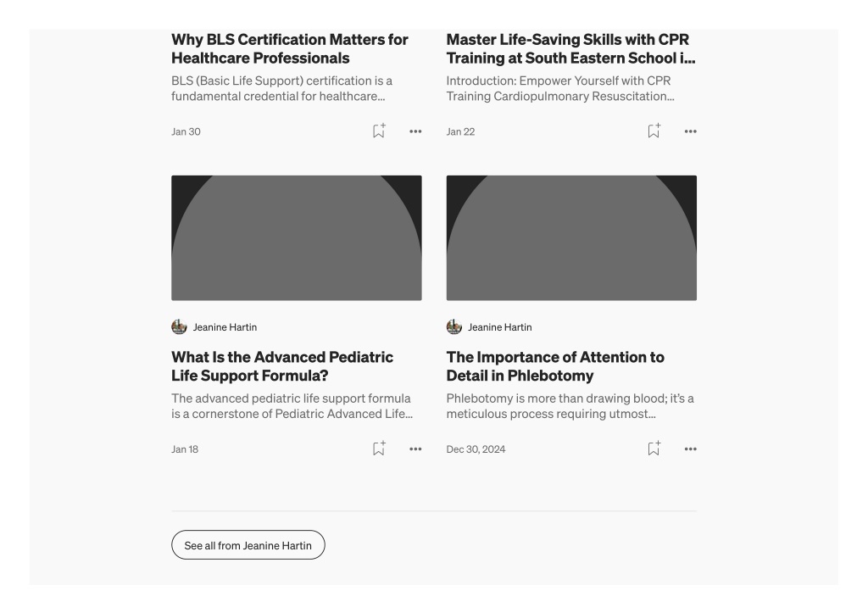The height and width of the screenshot is (613, 868).
Task: Open three-dot menu for CPR Training article
Action: pos(690,131)
